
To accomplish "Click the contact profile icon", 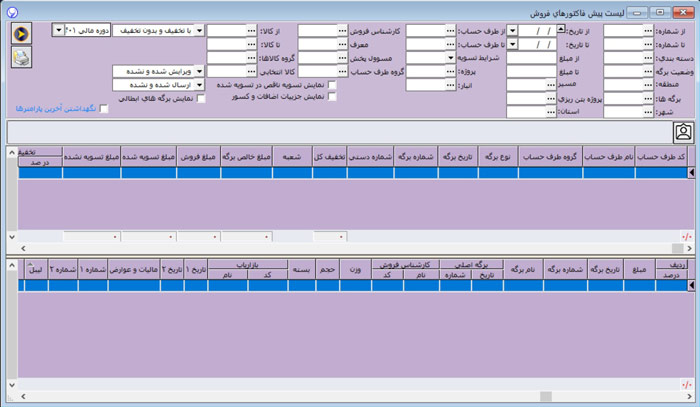I will point(684,132).
